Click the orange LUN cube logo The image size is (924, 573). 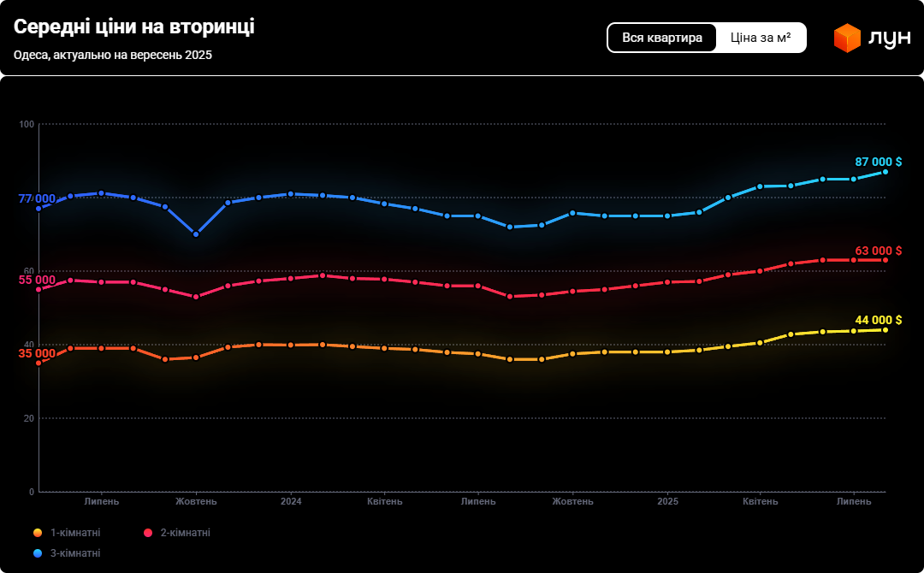click(x=847, y=38)
